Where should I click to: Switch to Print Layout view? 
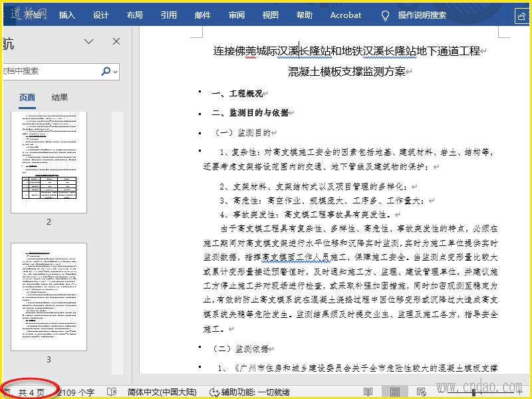pyautogui.click(x=395, y=392)
